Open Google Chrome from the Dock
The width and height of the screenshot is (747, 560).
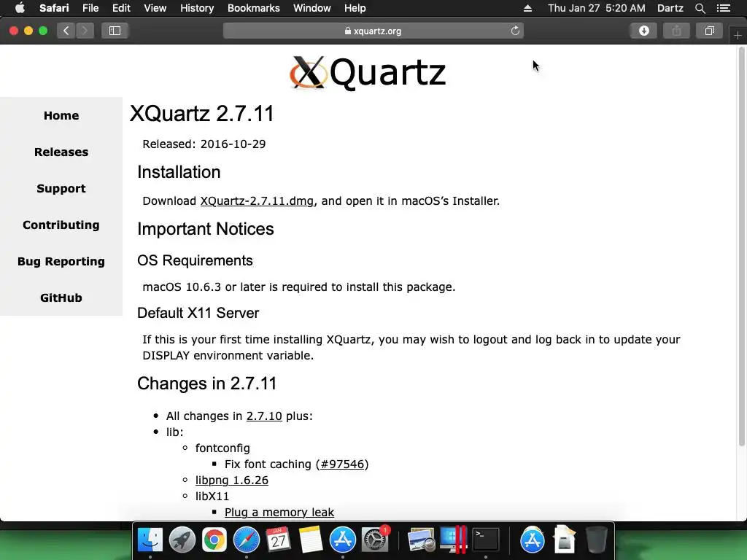(214, 540)
